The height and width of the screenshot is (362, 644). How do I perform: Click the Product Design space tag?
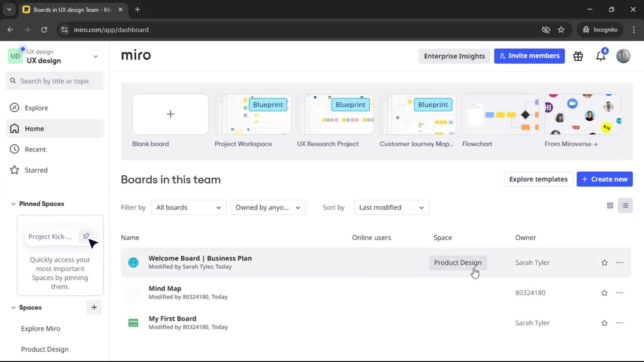pos(458,263)
